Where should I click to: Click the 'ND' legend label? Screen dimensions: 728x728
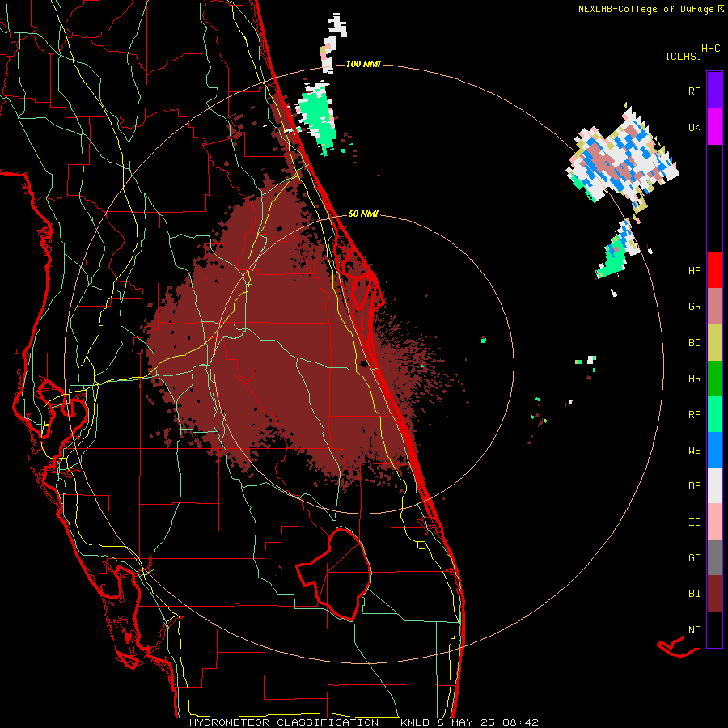coord(694,630)
